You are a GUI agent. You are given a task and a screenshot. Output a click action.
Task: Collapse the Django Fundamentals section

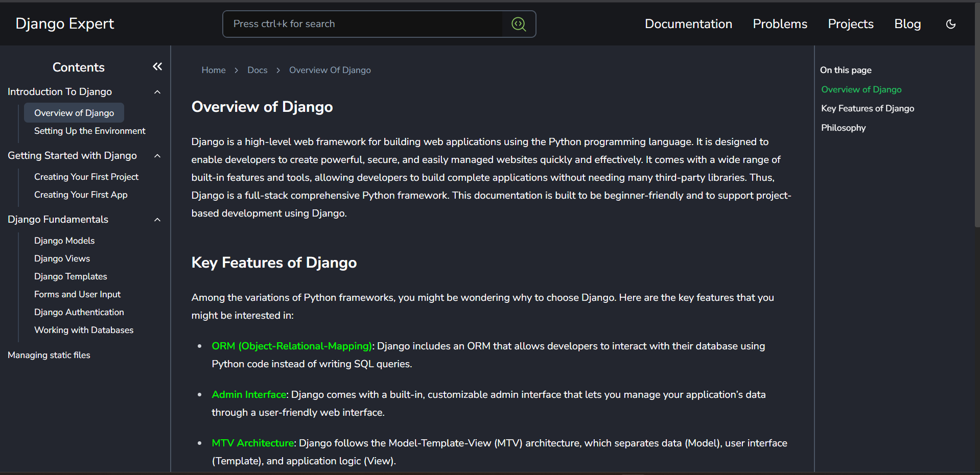click(157, 220)
